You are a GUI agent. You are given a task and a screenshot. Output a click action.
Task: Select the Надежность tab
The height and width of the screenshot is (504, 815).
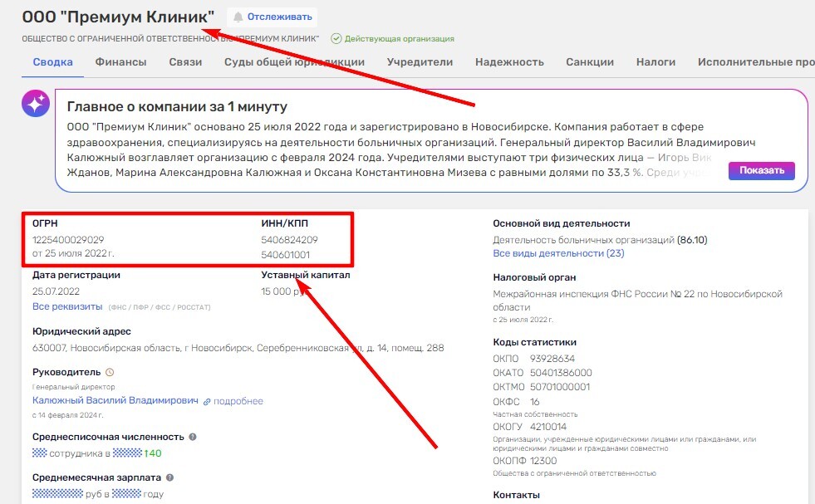(x=512, y=61)
